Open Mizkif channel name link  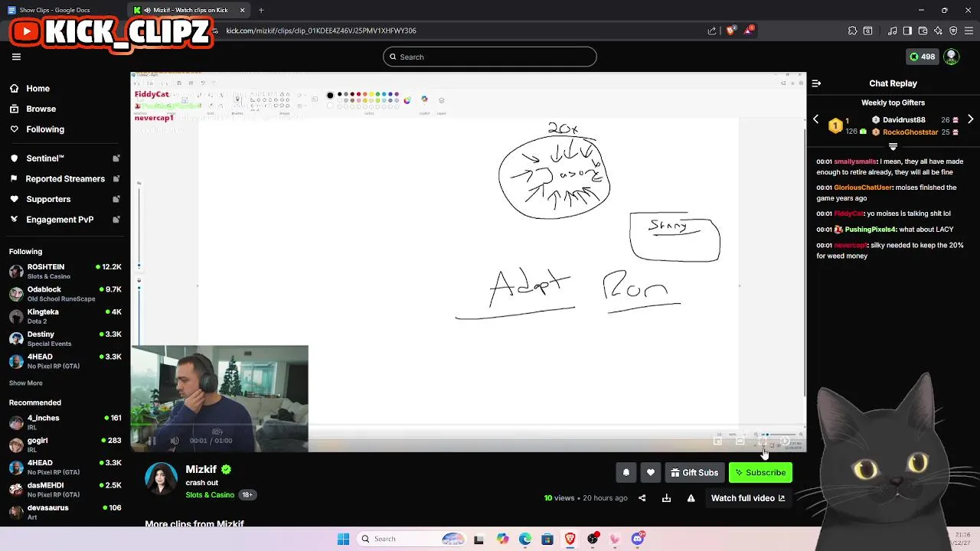(x=201, y=469)
